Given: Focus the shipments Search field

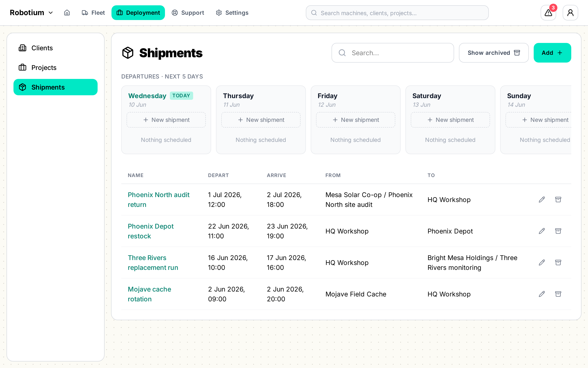Looking at the screenshot, I should (393, 53).
